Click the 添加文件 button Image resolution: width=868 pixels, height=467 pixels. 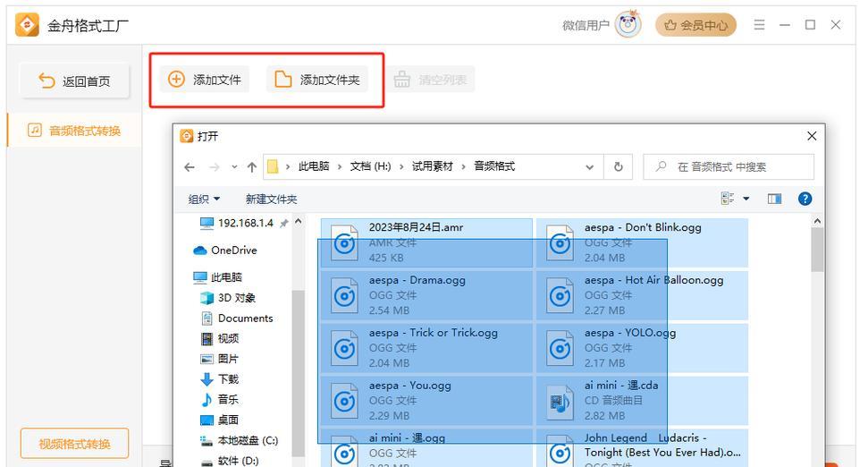pos(205,80)
